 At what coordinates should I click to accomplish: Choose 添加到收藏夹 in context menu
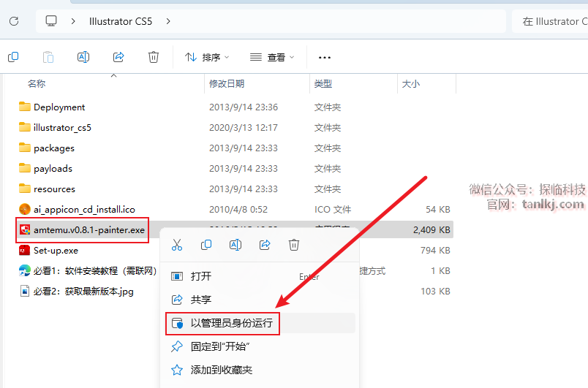coord(260,370)
